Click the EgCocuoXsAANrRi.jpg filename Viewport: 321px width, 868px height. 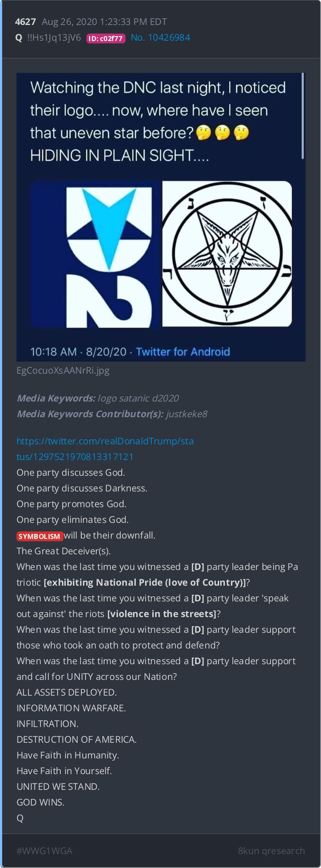(x=63, y=370)
